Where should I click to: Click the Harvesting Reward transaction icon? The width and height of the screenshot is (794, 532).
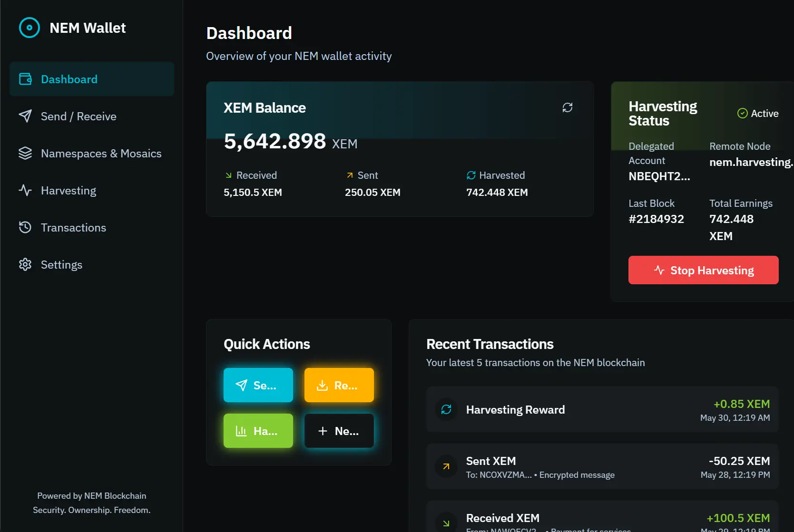click(446, 409)
